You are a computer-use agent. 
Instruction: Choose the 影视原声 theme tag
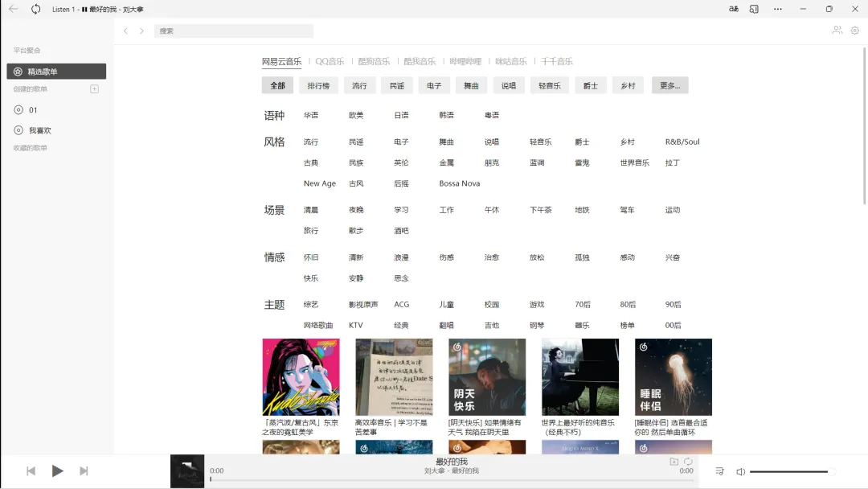363,304
